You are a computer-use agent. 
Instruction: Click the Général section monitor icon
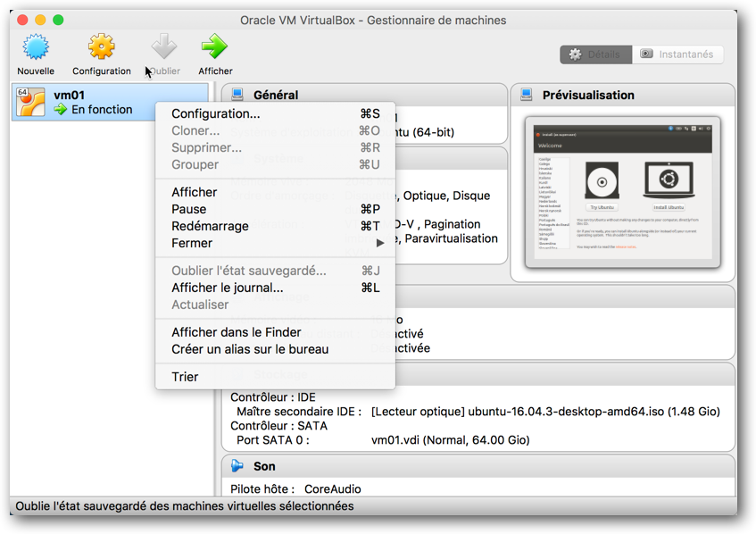click(237, 95)
